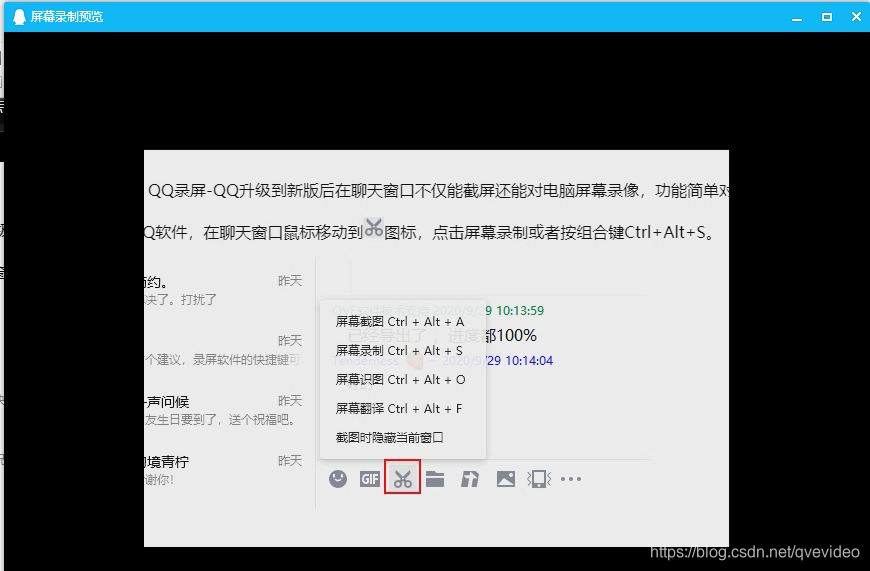This screenshot has width=870, height=571.
Task: Choose 屏幕识图 Ctrl + Alt + O
Action: [x=400, y=380]
